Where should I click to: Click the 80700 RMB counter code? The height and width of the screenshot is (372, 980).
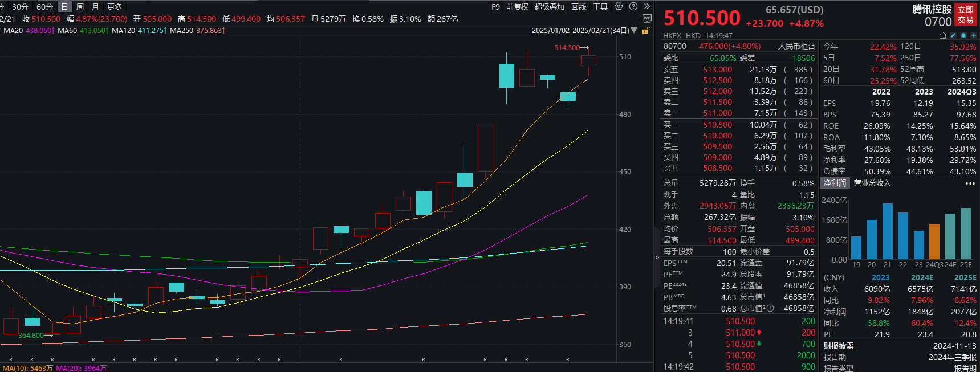pyautogui.click(x=675, y=46)
